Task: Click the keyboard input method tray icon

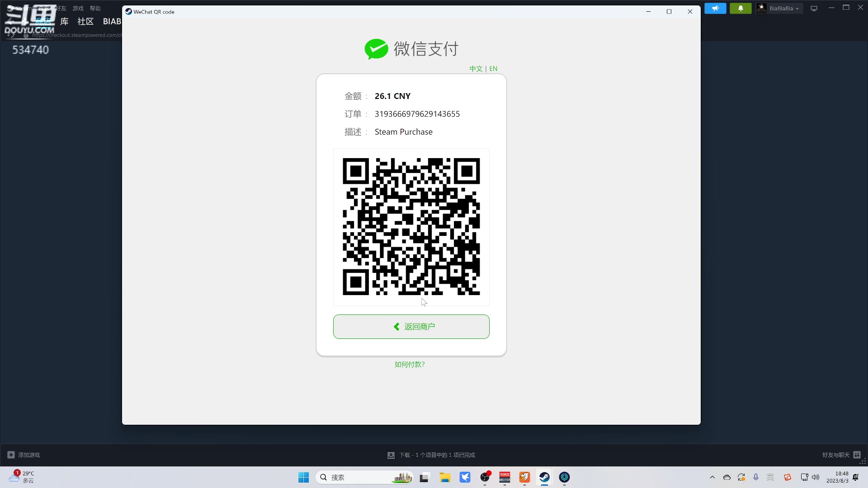Action: 771,477
